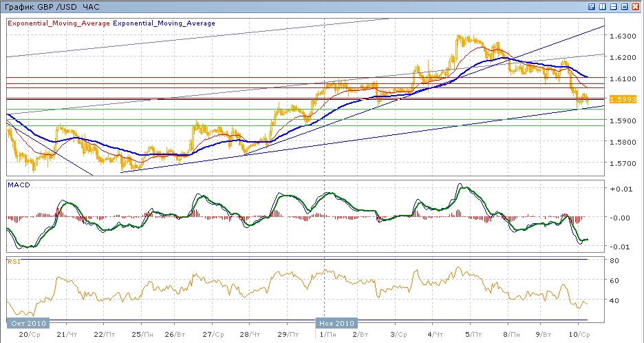Image resolution: width=644 pixels, height=343 pixels.
Task: Click the MACD indicator label
Action: (x=17, y=184)
